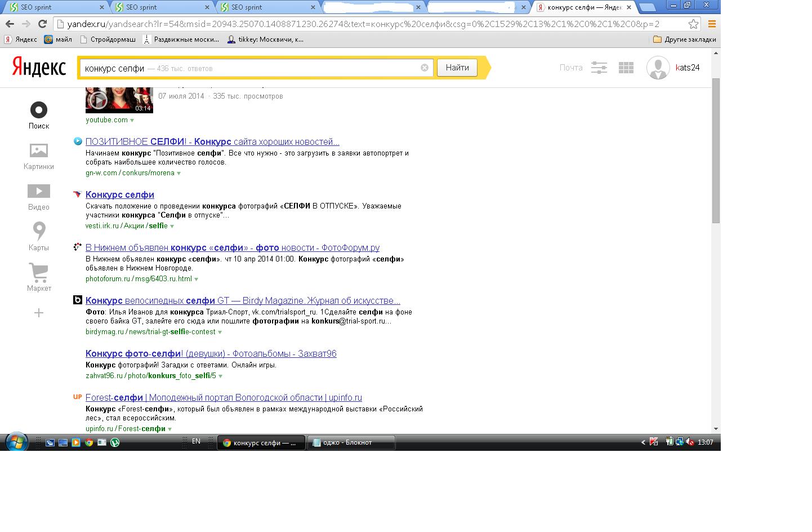
Task: Open the Стройдормаш bookmark
Action: click(108, 39)
